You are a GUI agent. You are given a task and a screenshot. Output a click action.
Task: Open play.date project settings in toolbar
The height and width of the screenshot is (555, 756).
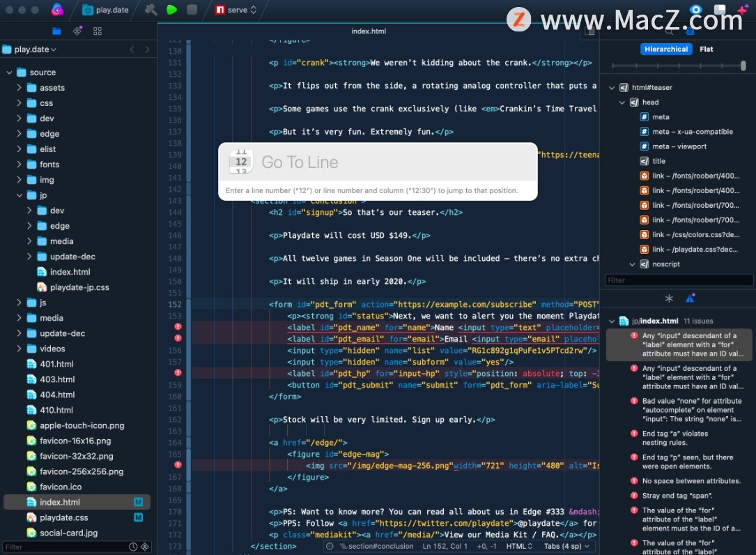(106, 10)
